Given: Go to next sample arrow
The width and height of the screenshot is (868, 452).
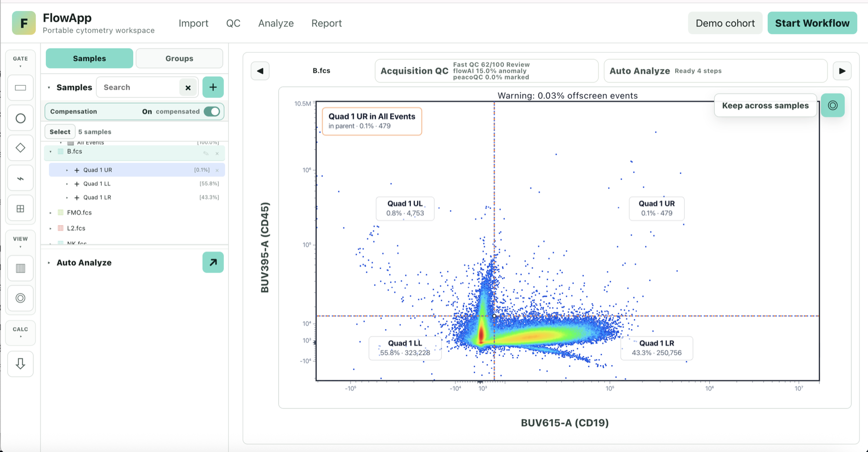Looking at the screenshot, I should (x=842, y=71).
